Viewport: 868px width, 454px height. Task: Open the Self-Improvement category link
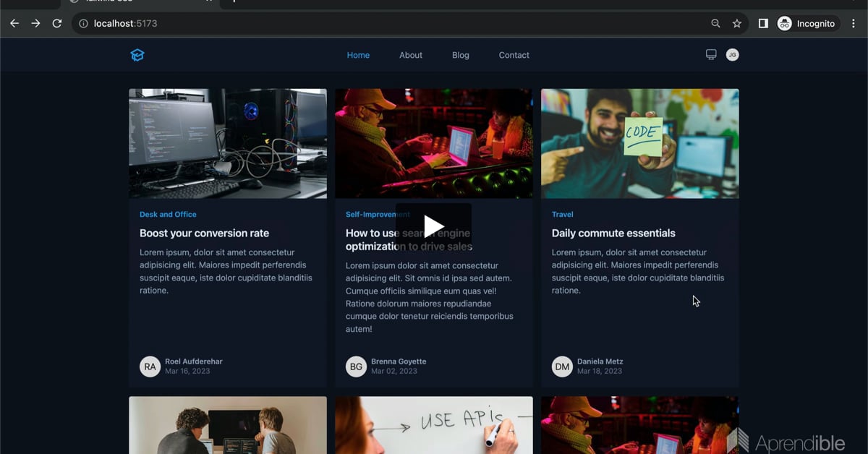click(378, 214)
